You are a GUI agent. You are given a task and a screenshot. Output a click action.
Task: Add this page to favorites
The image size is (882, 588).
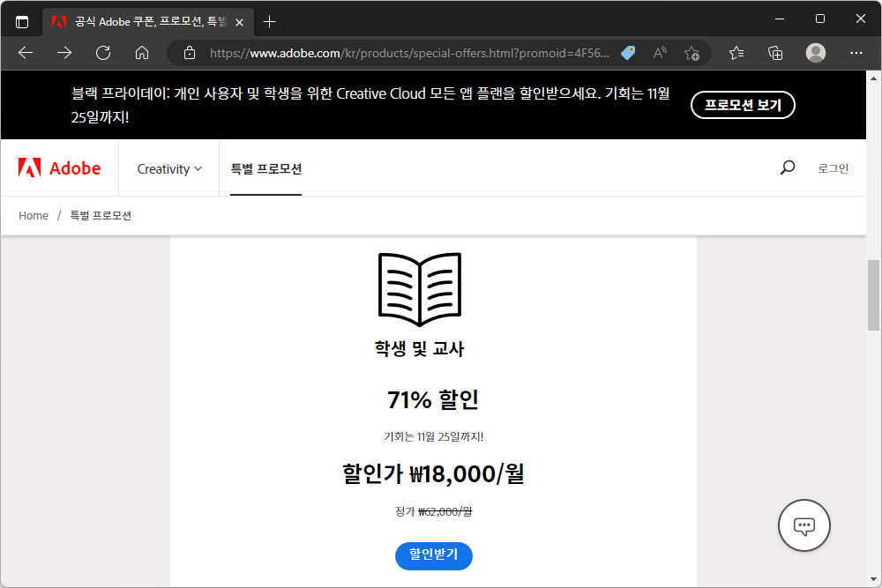pyautogui.click(x=691, y=53)
